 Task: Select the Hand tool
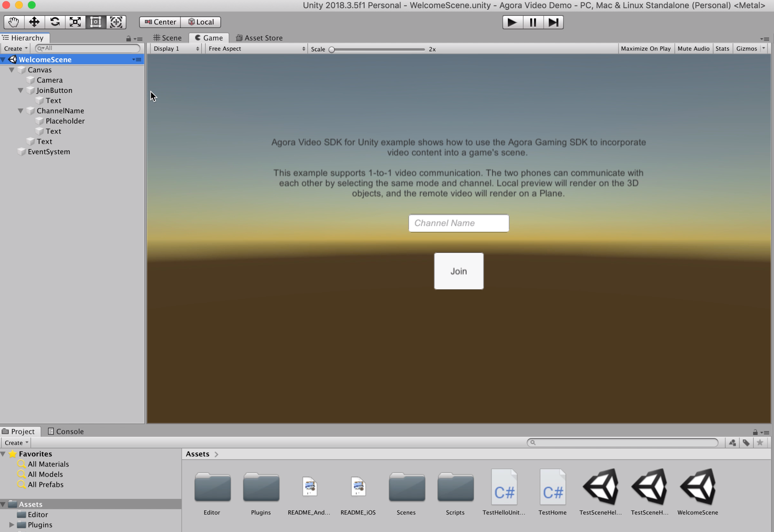[x=14, y=22]
